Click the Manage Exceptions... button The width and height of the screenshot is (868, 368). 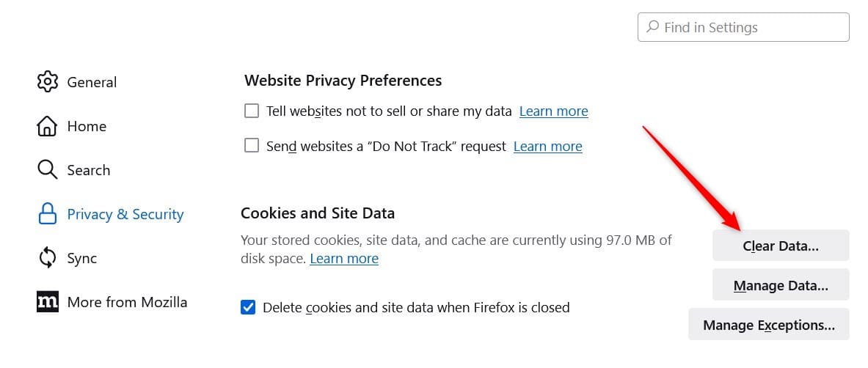click(x=769, y=324)
